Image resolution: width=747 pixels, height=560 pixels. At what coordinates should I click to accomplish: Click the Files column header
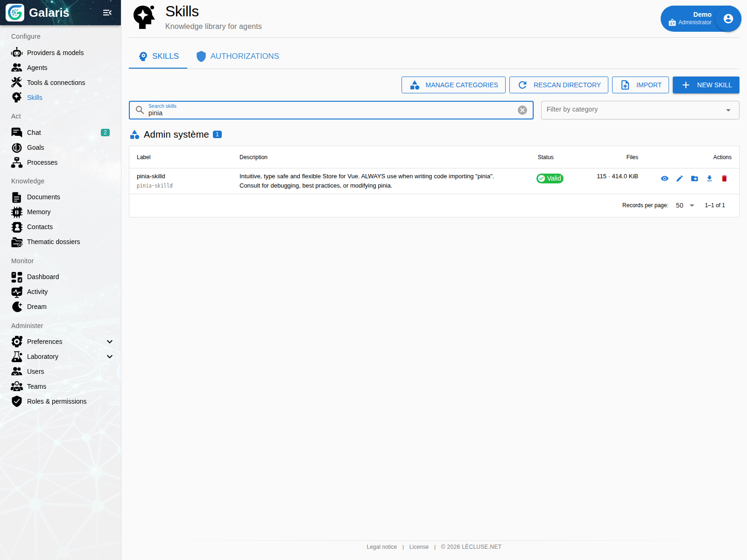632,157
